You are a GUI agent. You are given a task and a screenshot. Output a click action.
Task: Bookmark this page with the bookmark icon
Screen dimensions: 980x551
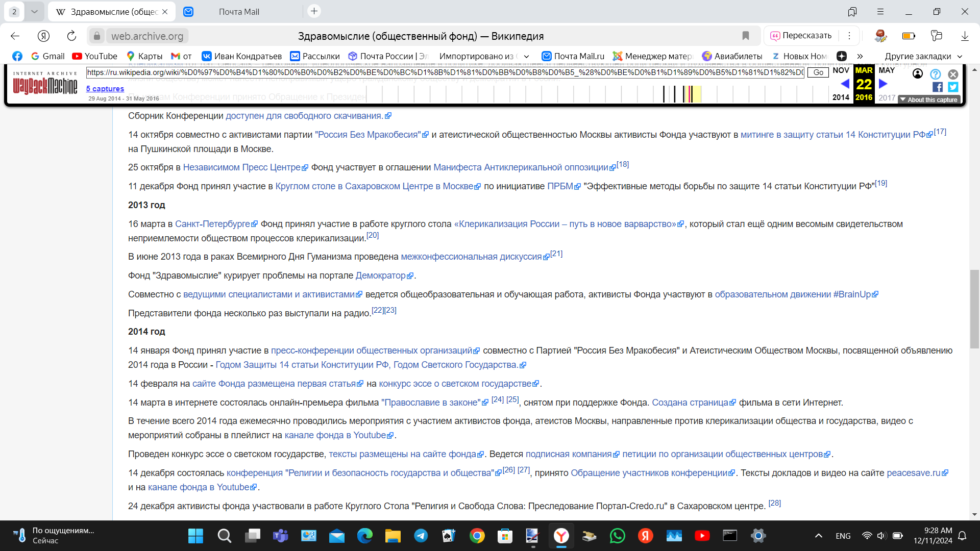[x=746, y=36]
